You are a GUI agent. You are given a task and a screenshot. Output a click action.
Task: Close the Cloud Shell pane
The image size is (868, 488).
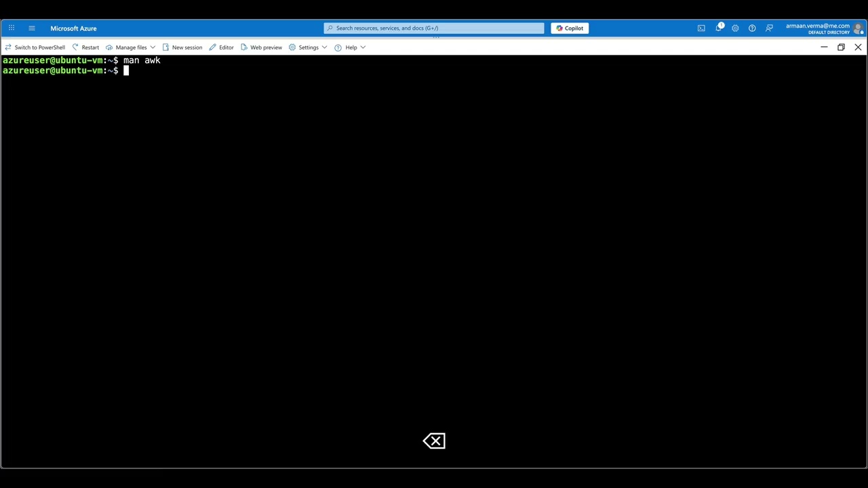[x=858, y=47]
